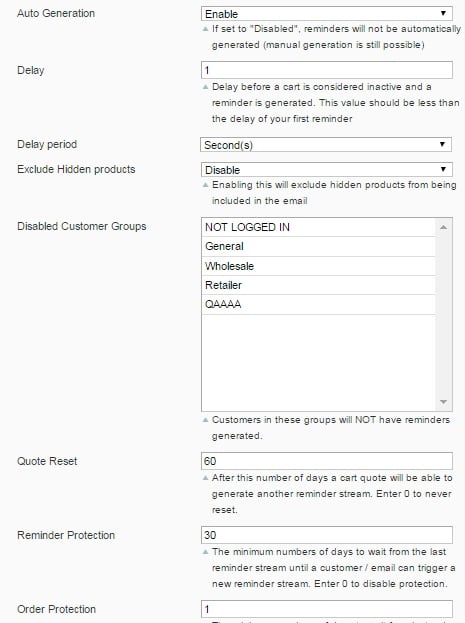Click the Delay input field
The image size is (465, 623).
tap(327, 70)
